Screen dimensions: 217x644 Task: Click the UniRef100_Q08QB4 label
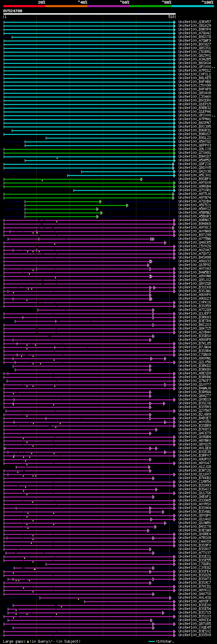pyautogui.click(x=195, y=437)
